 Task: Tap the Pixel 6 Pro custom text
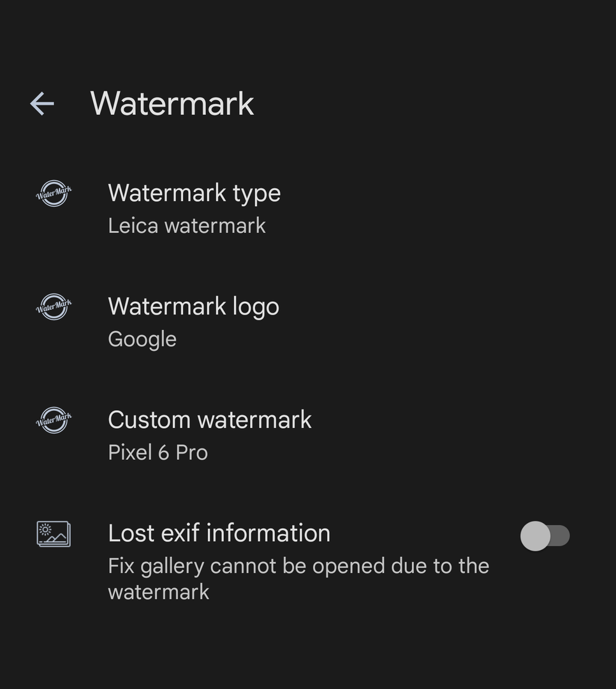pyautogui.click(x=158, y=453)
